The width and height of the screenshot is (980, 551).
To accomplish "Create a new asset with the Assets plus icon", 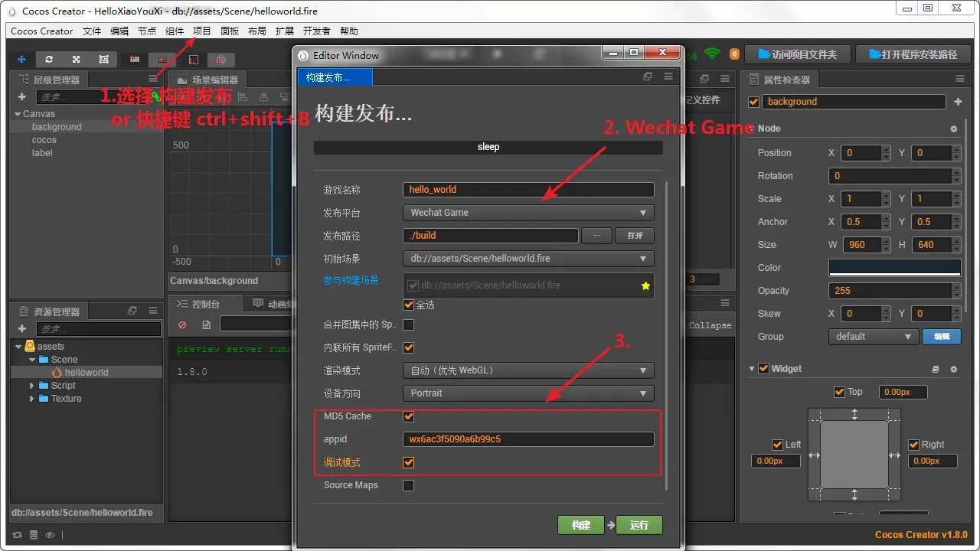I will coord(22,329).
